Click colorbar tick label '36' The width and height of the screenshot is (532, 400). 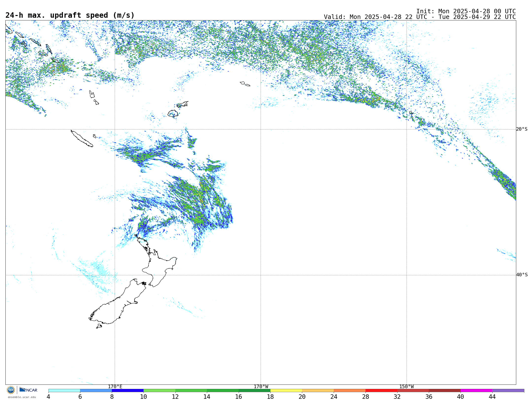point(429,397)
